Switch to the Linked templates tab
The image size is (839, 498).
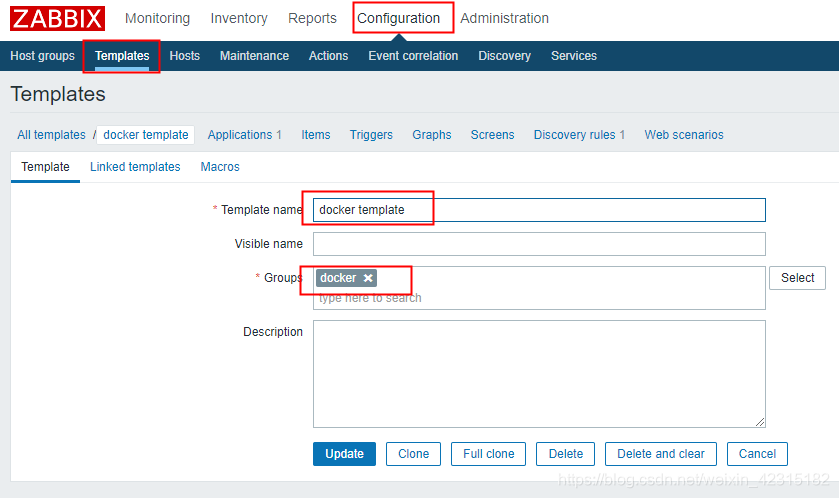click(135, 167)
